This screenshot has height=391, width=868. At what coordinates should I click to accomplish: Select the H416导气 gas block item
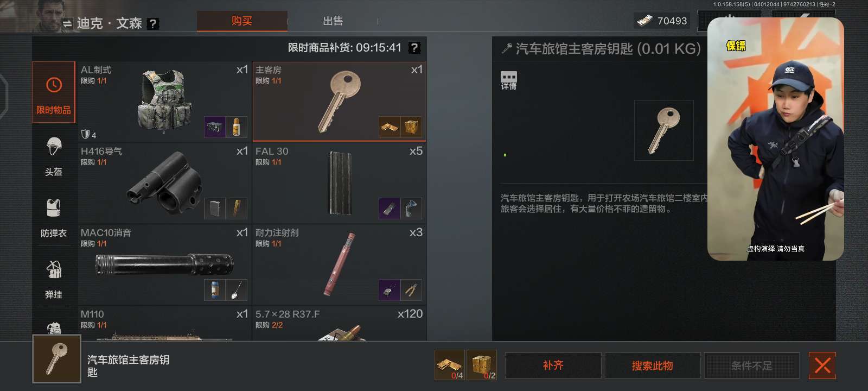(x=164, y=183)
